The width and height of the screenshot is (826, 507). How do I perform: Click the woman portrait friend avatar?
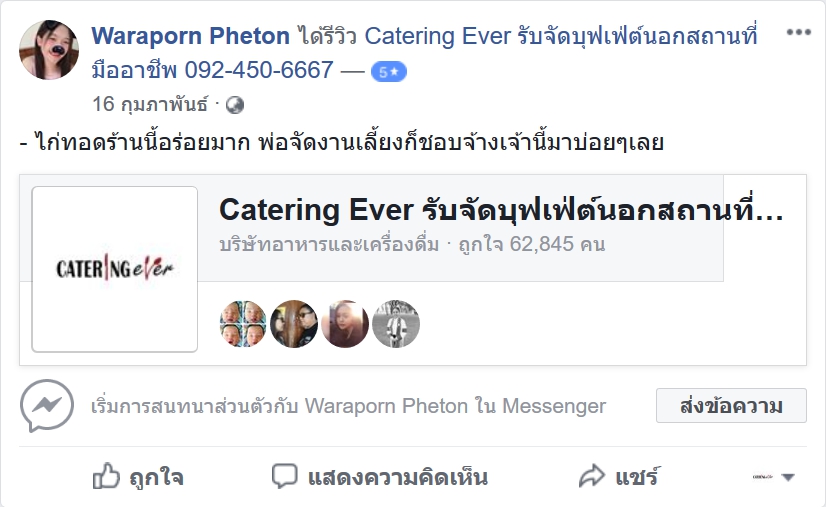pyautogui.click(x=345, y=324)
